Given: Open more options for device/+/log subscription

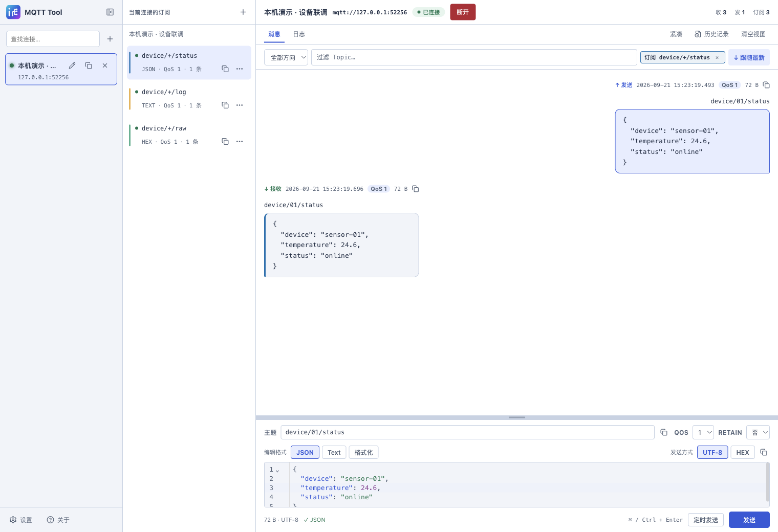Looking at the screenshot, I should (240, 105).
